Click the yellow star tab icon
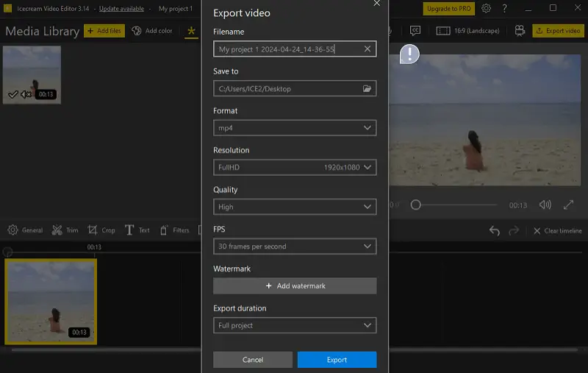This screenshot has width=588, height=373. click(191, 31)
